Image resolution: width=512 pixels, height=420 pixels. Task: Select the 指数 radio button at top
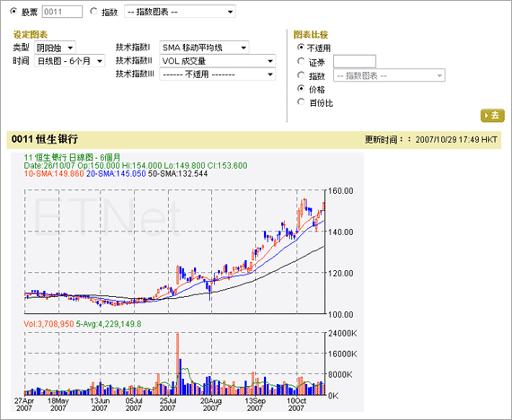click(x=93, y=12)
